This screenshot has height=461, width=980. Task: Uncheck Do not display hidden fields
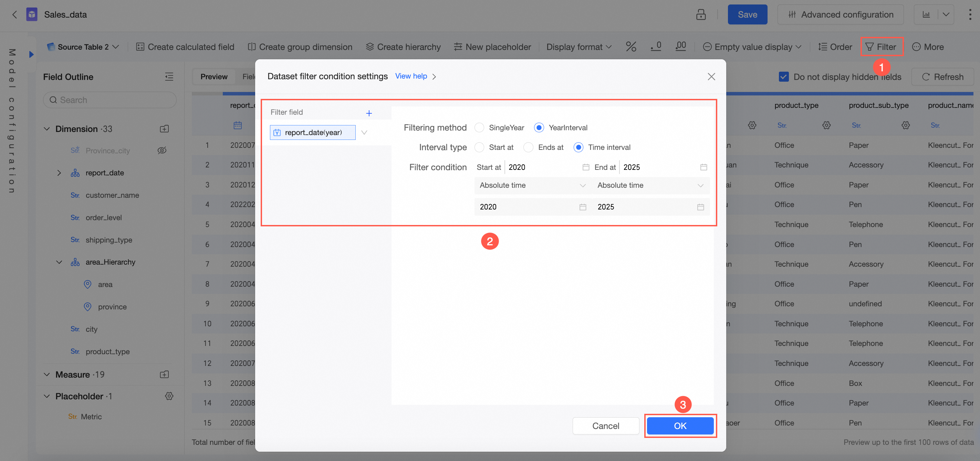[783, 77]
